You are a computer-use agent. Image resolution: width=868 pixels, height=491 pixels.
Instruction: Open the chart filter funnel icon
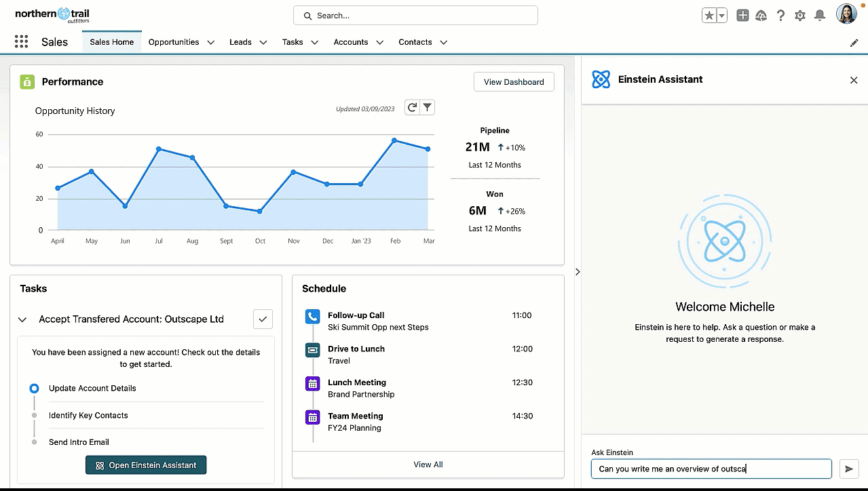pyautogui.click(x=428, y=106)
